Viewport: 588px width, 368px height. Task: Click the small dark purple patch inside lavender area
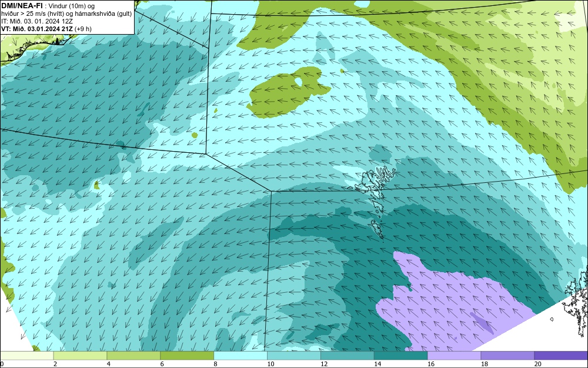(482, 323)
